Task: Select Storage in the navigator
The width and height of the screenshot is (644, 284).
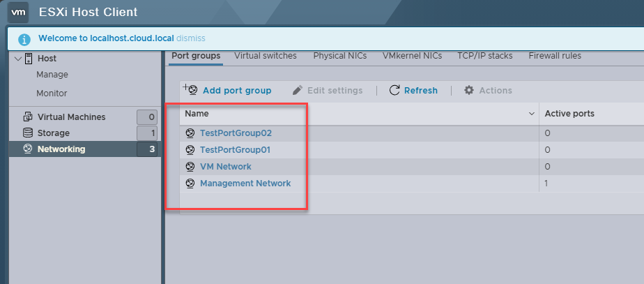Action: [x=54, y=133]
